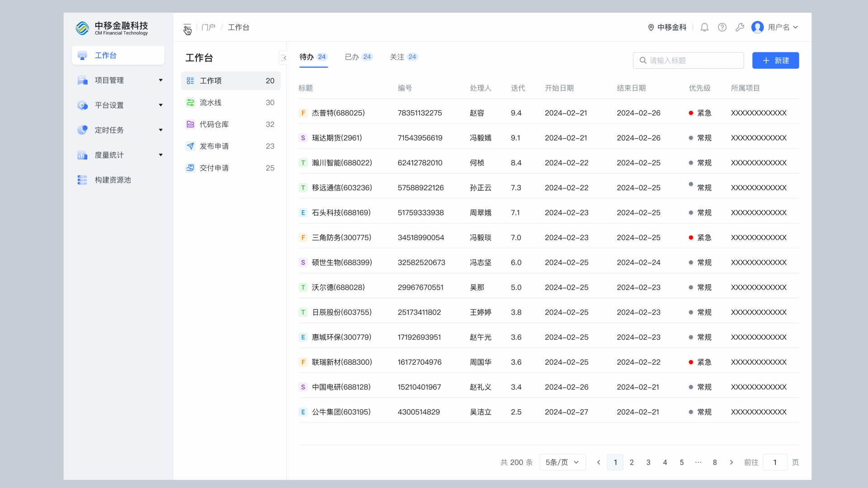Screen dimensions: 868x488
Task: Switch to the 已办 tab
Action: click(359, 57)
